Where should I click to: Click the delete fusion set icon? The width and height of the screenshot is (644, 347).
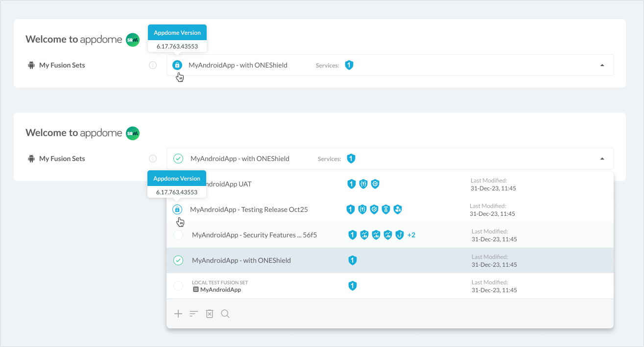coord(210,314)
